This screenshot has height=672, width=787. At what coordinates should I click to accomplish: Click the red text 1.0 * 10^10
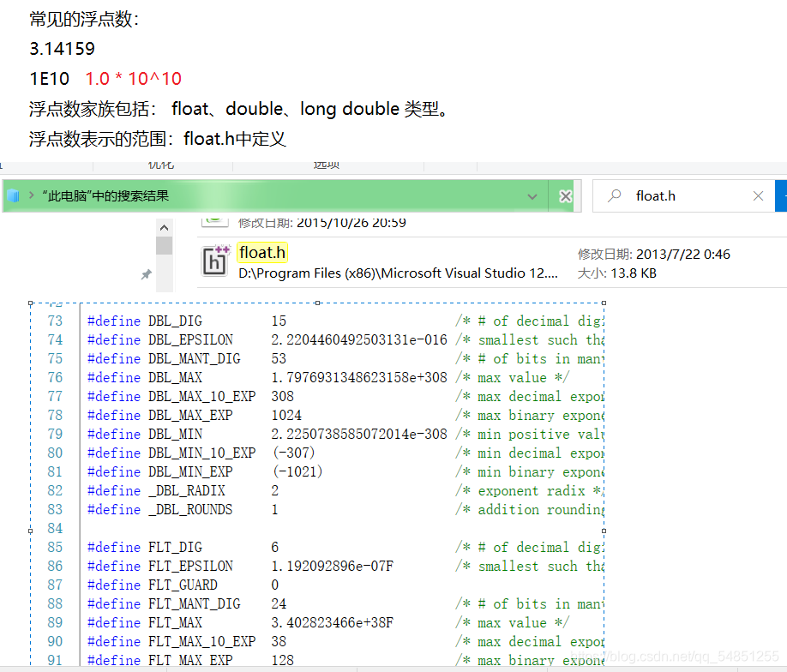coord(133,78)
